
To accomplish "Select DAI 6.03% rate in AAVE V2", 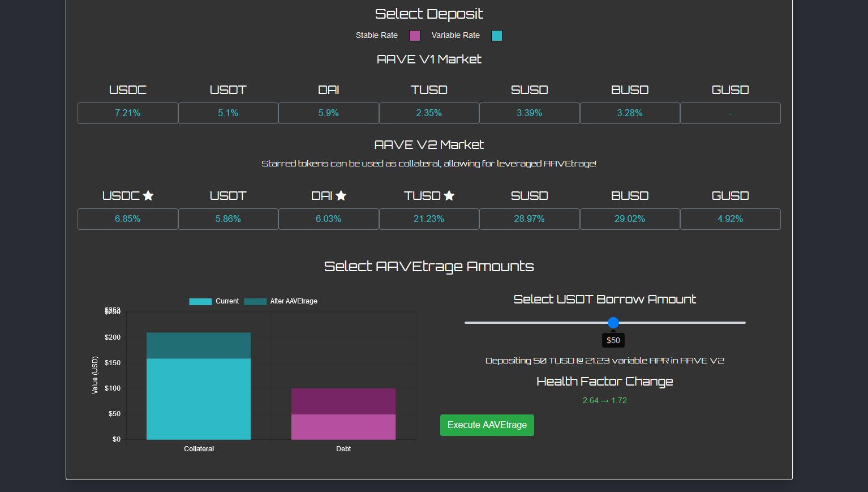I will tap(329, 219).
